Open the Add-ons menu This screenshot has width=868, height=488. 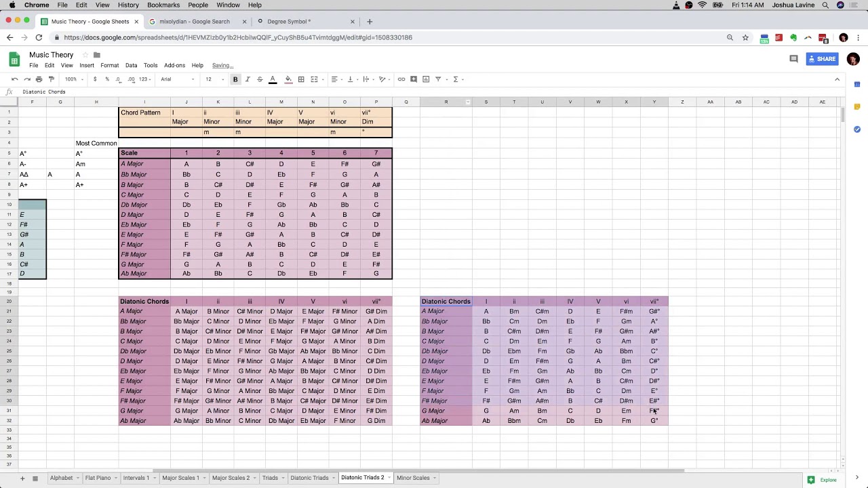click(x=174, y=66)
